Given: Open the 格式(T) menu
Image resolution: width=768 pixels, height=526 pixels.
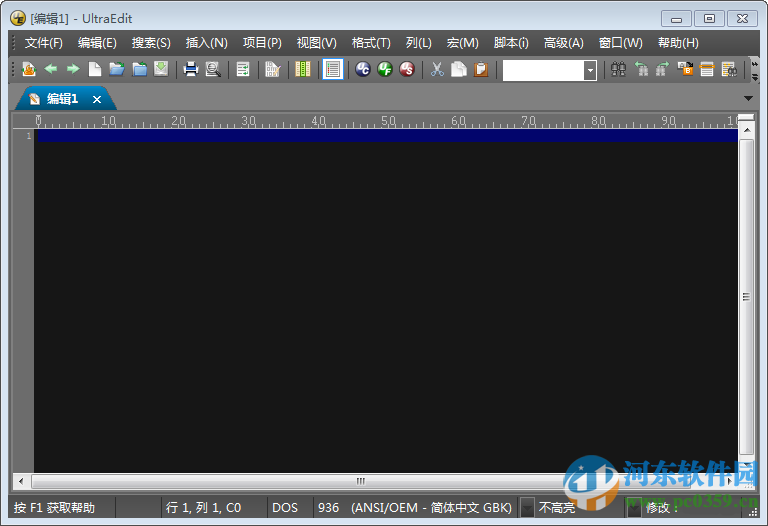Looking at the screenshot, I should (371, 43).
